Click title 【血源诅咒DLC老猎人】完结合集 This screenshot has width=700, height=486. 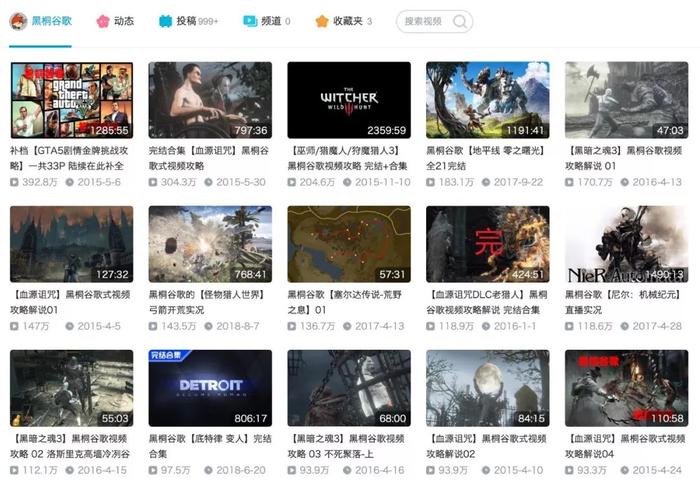pyautogui.click(x=487, y=302)
